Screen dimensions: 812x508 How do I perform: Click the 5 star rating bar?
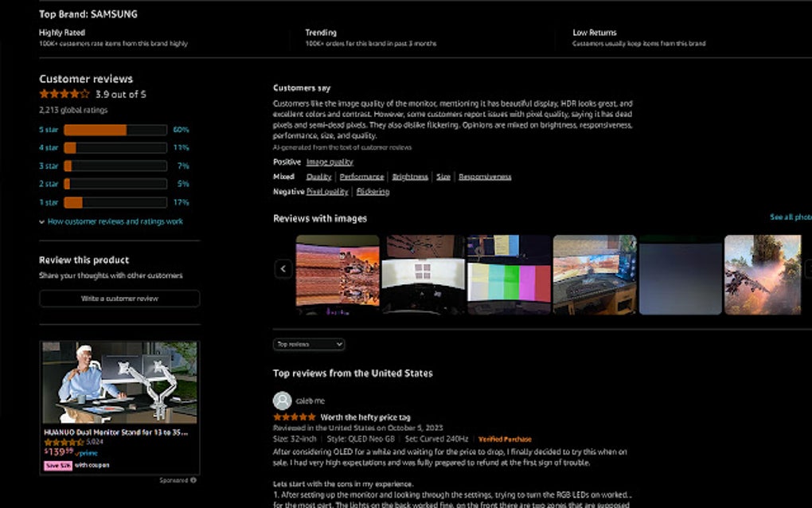tap(115, 130)
